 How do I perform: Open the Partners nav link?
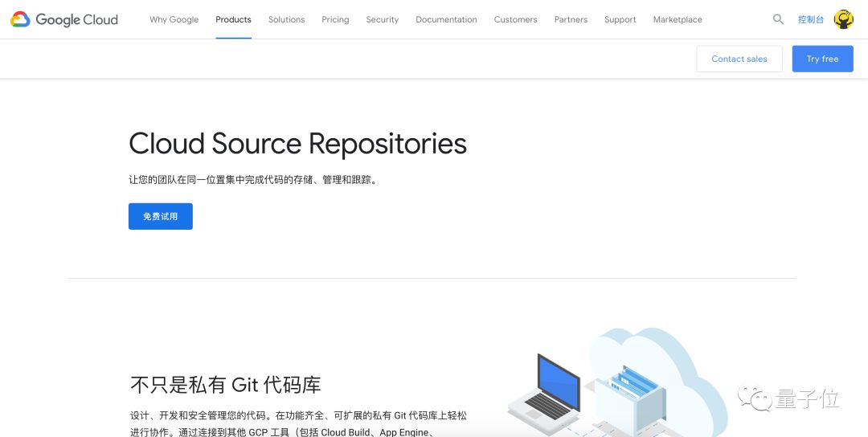click(x=571, y=19)
